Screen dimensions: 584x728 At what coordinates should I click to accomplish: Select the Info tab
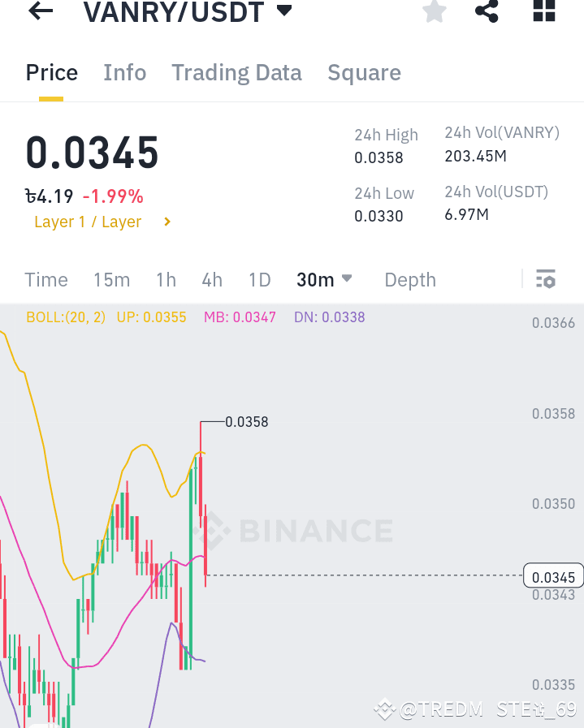pyautogui.click(x=124, y=72)
